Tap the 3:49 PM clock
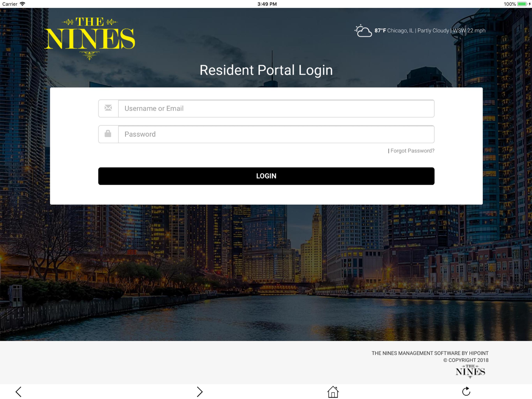Screen dimensions: 532x399 (x=267, y=4)
